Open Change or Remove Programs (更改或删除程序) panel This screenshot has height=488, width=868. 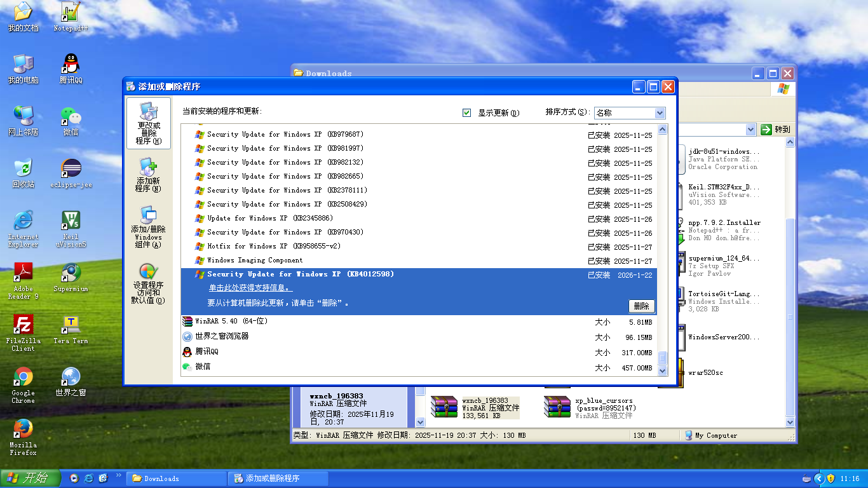[148, 123]
